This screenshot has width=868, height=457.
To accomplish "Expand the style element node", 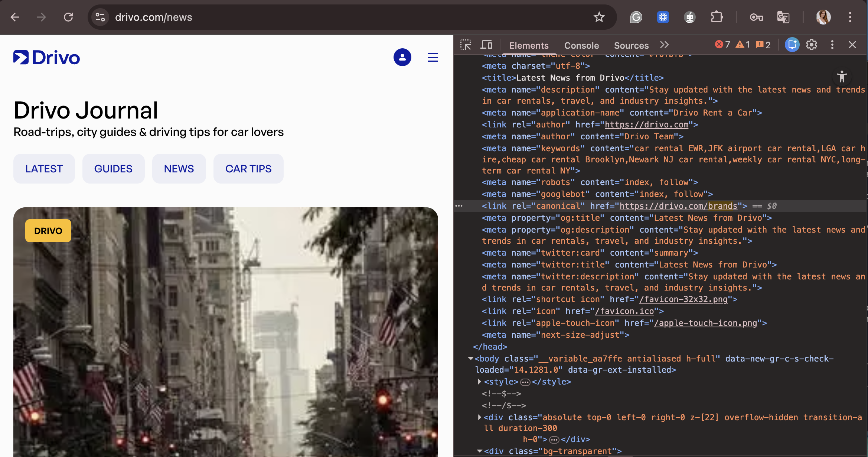I will click(480, 382).
